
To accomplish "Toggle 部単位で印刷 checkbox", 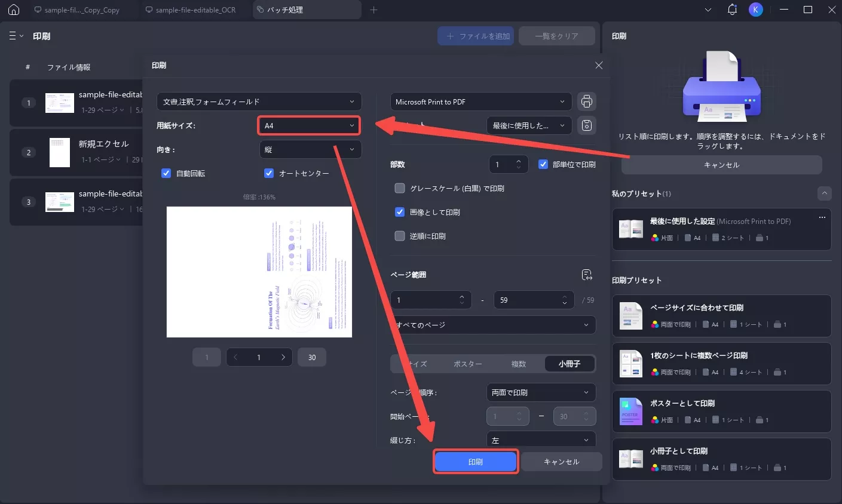I will pyautogui.click(x=543, y=164).
